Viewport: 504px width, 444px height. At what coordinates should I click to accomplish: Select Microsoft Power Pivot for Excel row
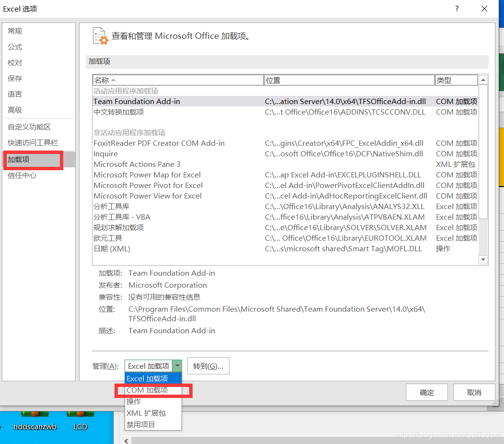click(x=285, y=186)
